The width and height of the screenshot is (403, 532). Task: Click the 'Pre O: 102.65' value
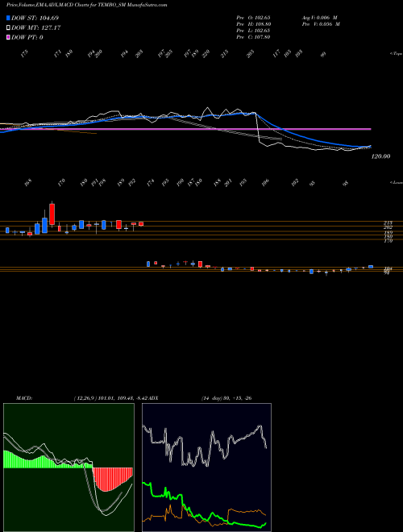253,17
